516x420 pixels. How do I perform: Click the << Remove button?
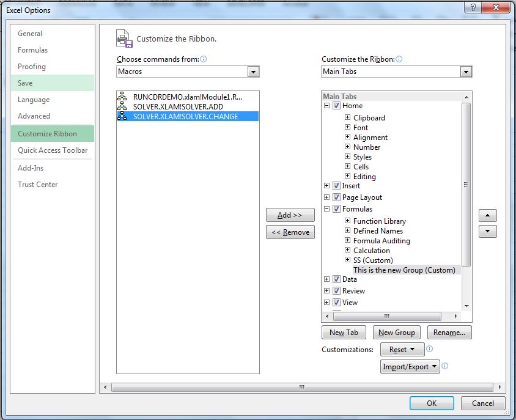(x=290, y=232)
